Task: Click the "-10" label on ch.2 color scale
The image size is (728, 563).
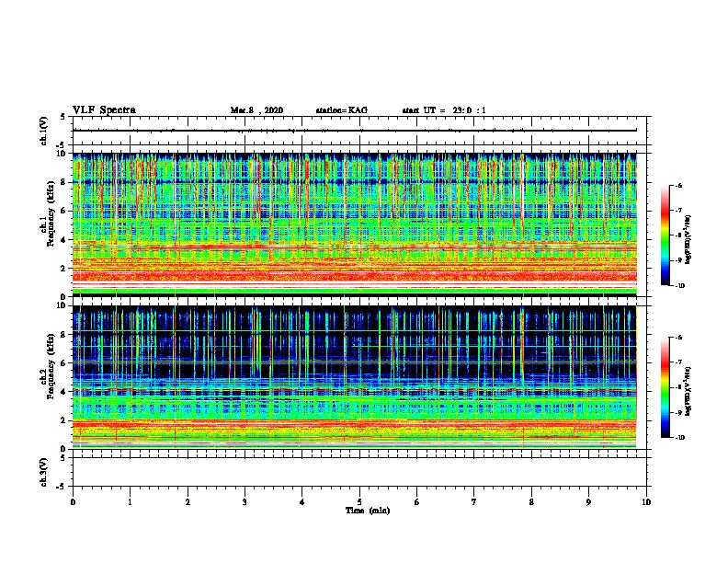Action: [679, 438]
